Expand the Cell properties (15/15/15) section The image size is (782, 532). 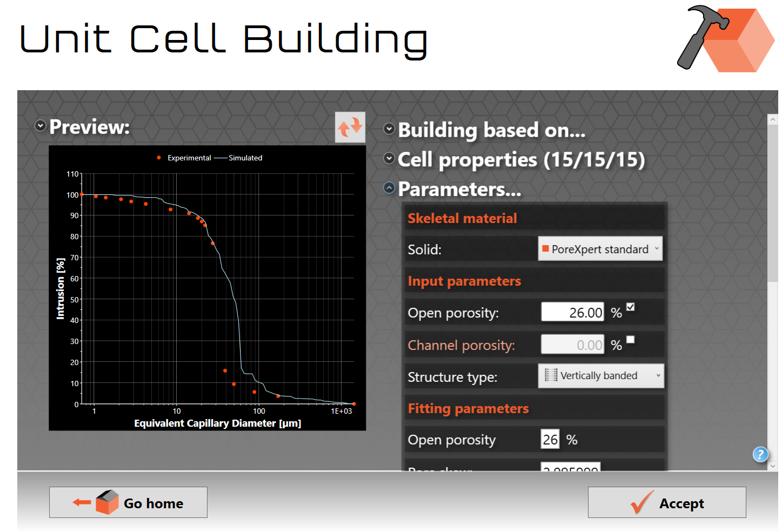388,158
